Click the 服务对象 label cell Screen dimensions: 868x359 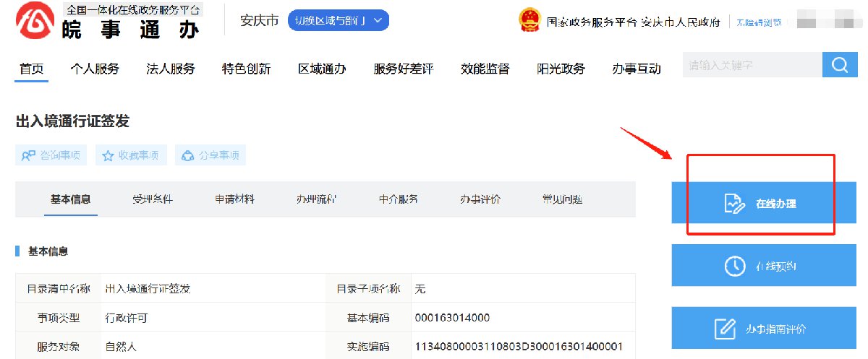pos(58,346)
